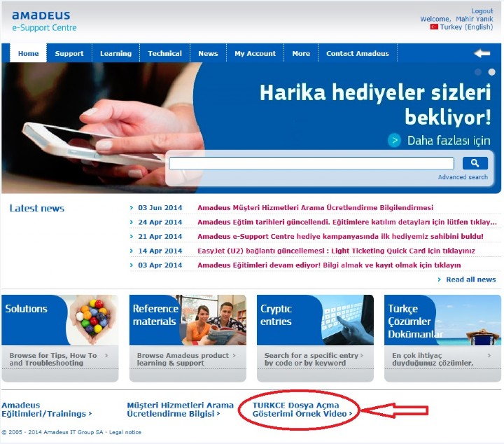Click the arrow before 03 Apr 2014

132,265
